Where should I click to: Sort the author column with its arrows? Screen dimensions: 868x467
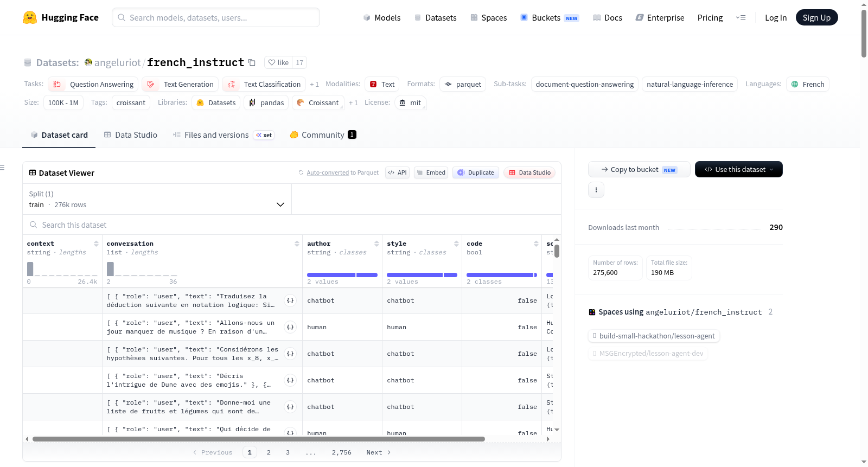pos(376,244)
